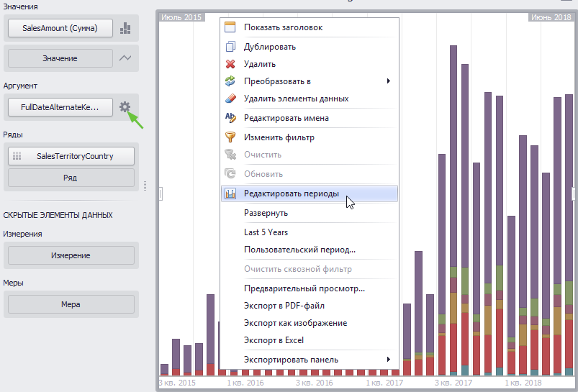
Task: Expand the Экспортировать панель submenu arrow
Action: (388, 360)
